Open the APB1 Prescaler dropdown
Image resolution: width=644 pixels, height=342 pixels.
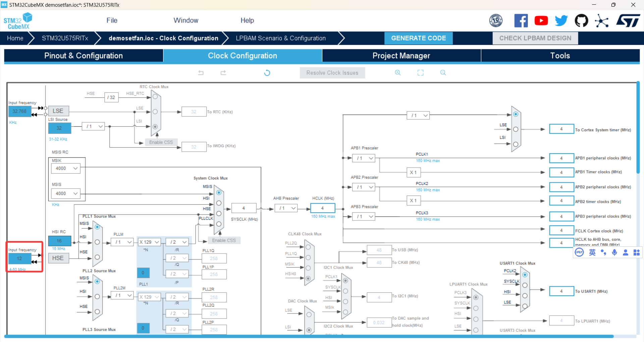point(364,158)
